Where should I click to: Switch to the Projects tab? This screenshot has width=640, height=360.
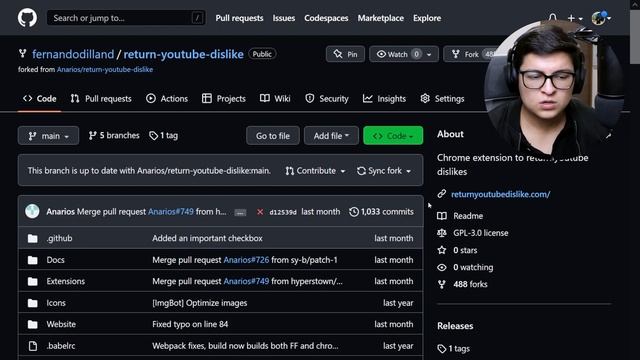click(224, 98)
